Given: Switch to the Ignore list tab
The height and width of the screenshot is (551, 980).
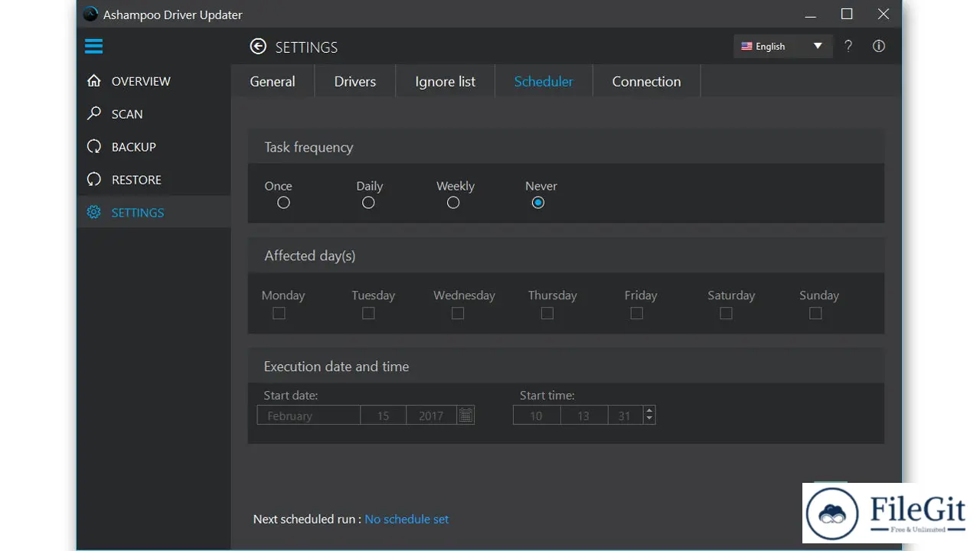Looking at the screenshot, I should pyautogui.click(x=446, y=81).
